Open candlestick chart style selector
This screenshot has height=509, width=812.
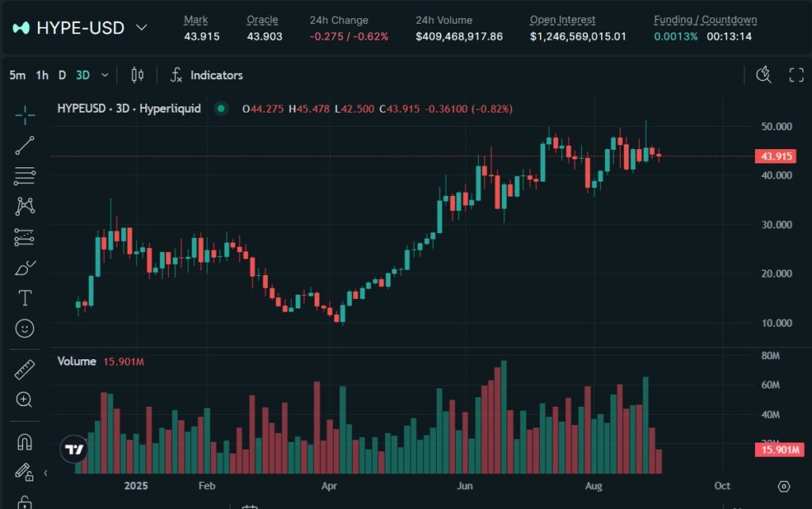click(137, 75)
